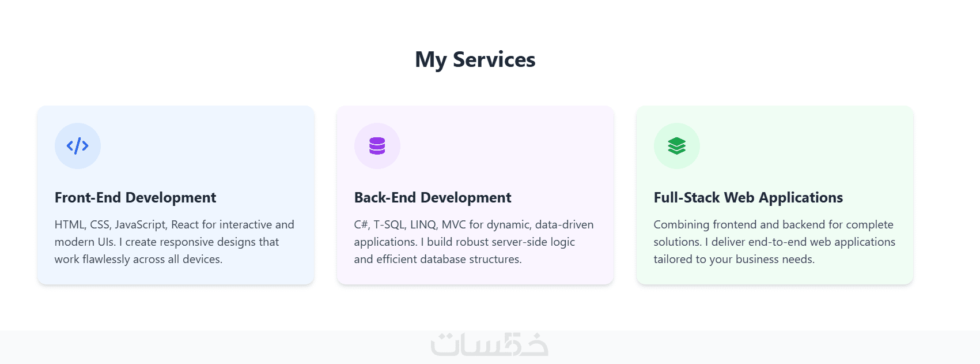The height and width of the screenshot is (364, 980).
Task: Select the Back-End Development title
Action: (x=433, y=197)
